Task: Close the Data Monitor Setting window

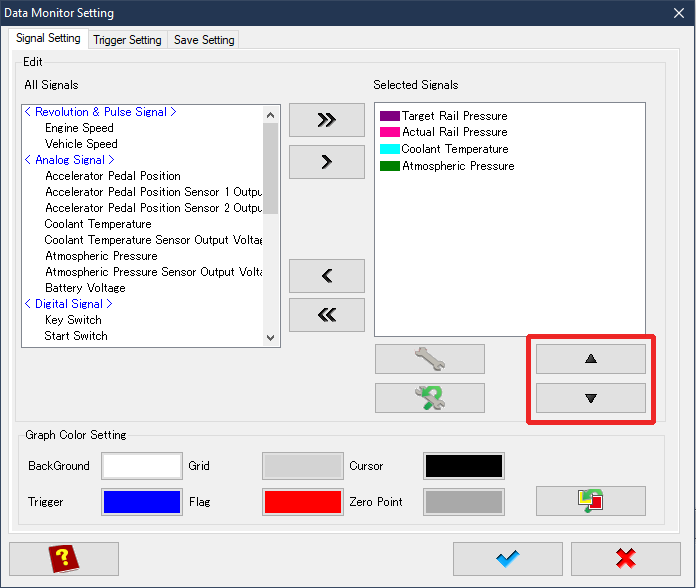Action: (x=679, y=13)
